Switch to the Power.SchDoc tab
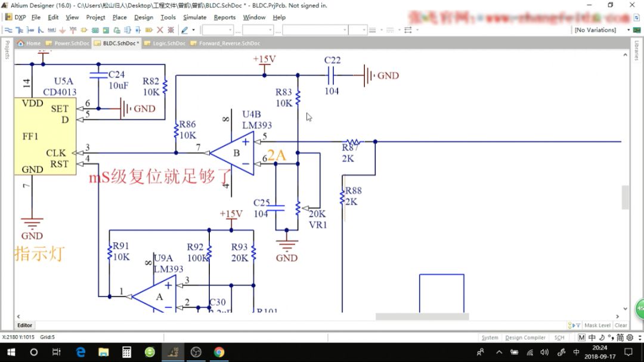644x362 pixels. pyautogui.click(x=68, y=43)
